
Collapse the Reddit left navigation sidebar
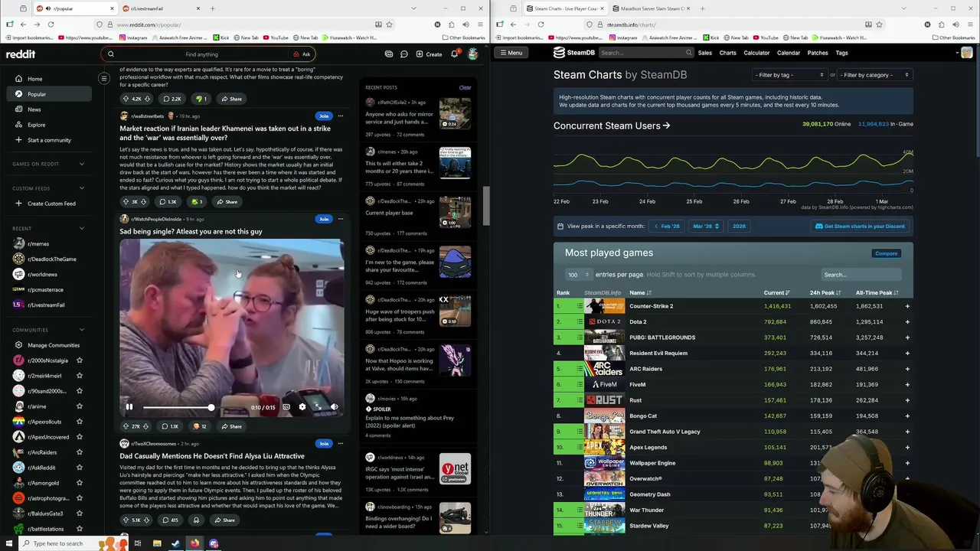click(x=104, y=78)
